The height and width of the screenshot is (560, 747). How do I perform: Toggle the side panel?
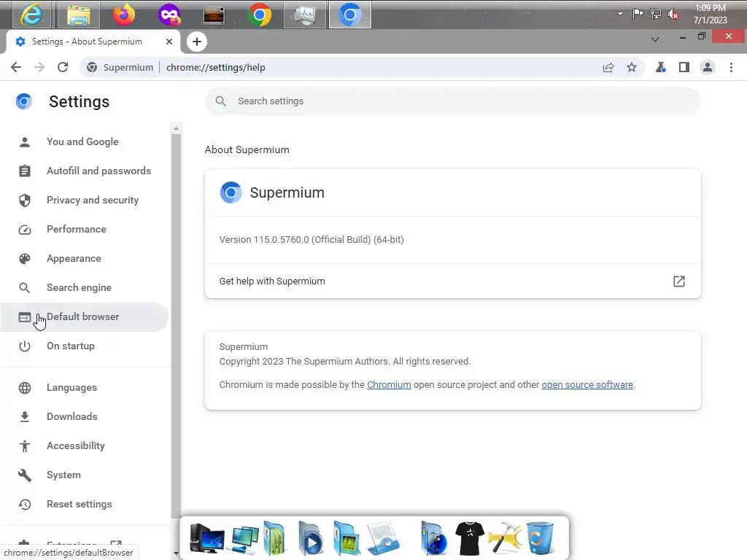click(x=684, y=67)
